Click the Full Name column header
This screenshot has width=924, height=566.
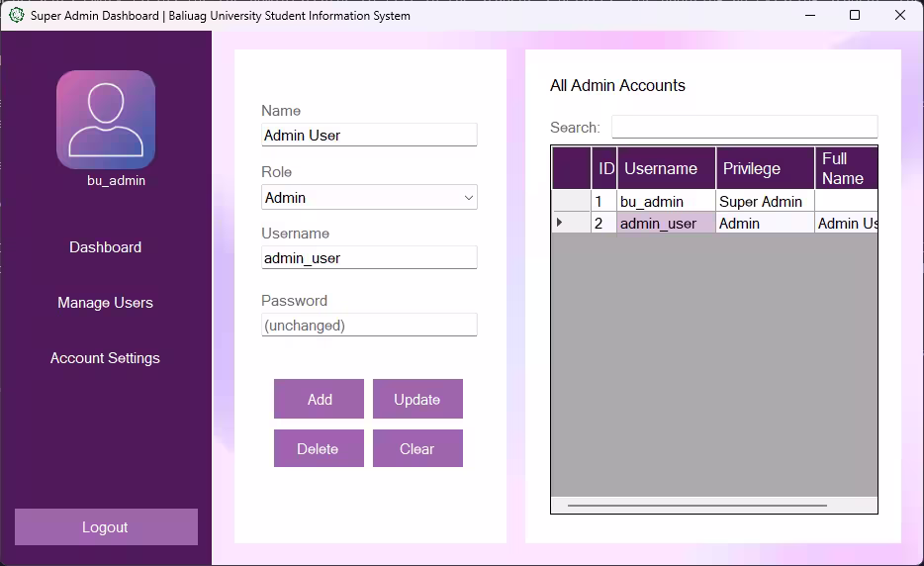(x=846, y=168)
